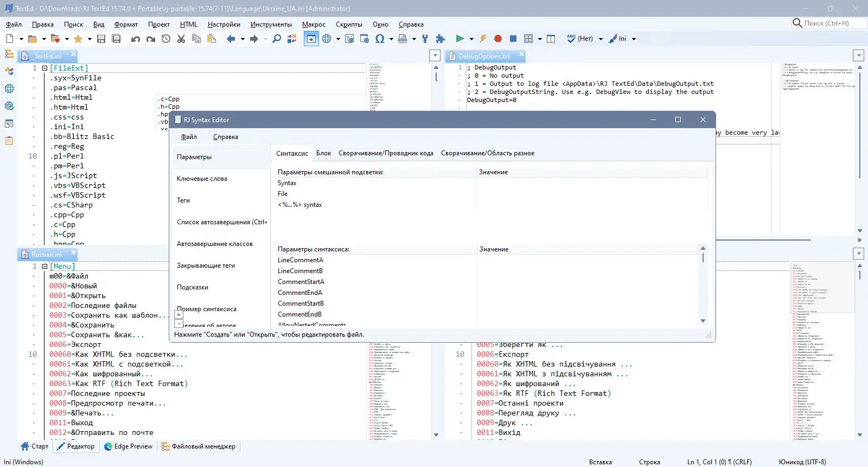Toggle the highlighted word wrap toolbar button
Screen dimensions: 868x467
click(x=311, y=39)
